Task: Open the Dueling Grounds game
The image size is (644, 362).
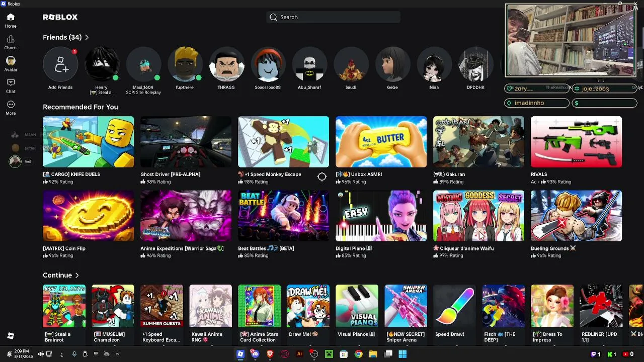Action: coord(577,216)
